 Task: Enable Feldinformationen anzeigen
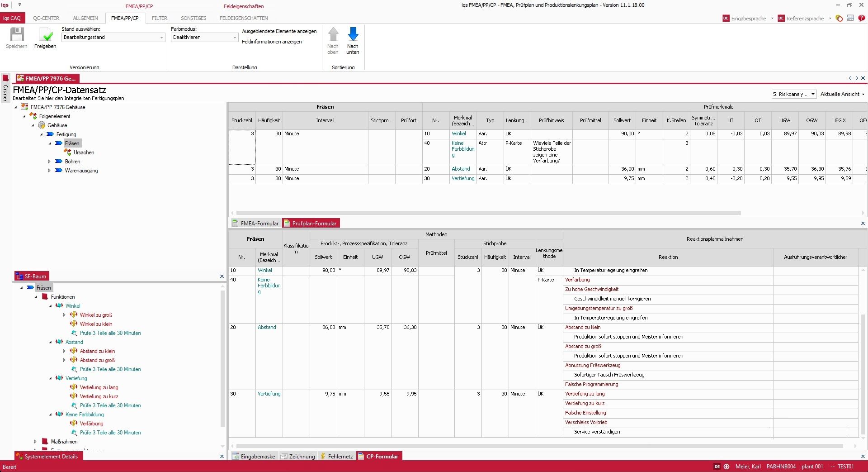(272, 42)
